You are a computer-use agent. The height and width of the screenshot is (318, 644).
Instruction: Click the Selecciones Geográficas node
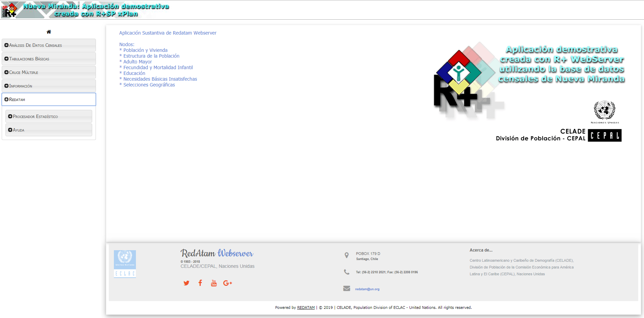pos(149,85)
